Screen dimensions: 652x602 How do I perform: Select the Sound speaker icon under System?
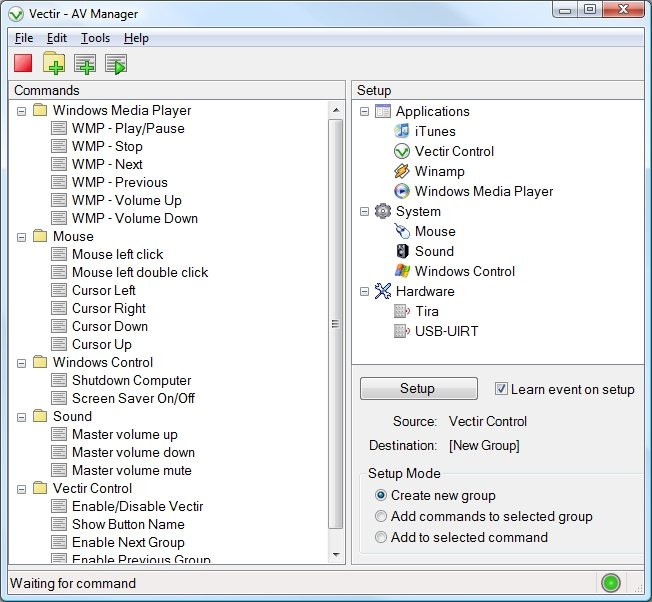point(402,251)
